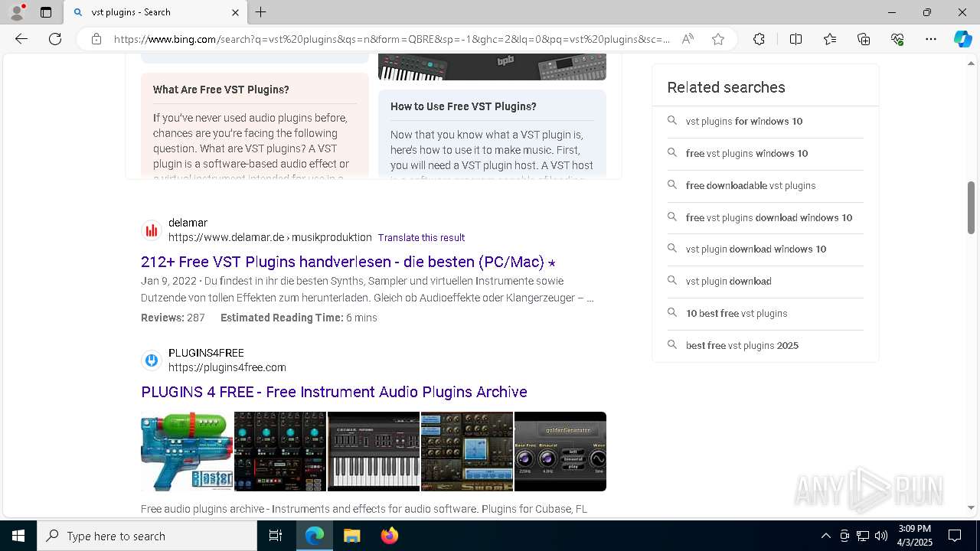View site information padlock icon
The width and height of the screenshot is (980, 551).
tap(96, 39)
